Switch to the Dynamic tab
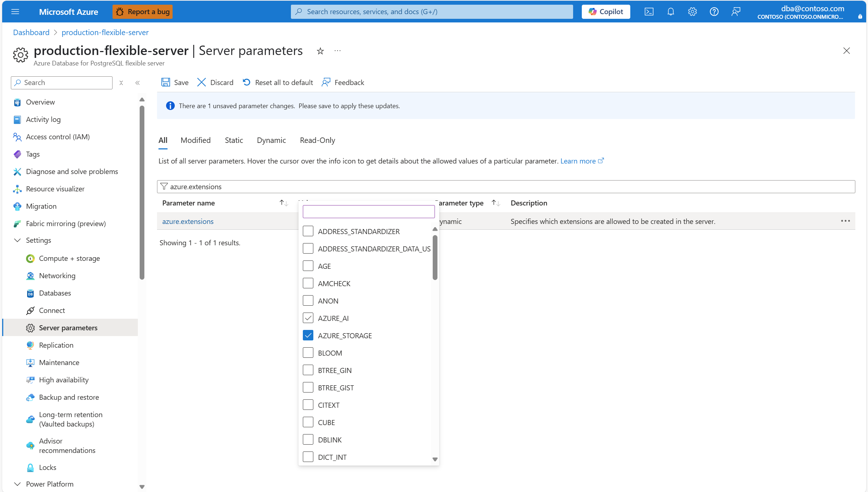The height and width of the screenshot is (492, 868). coord(271,140)
